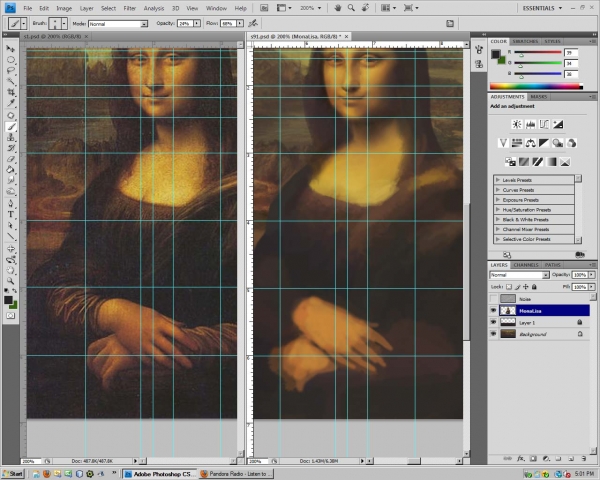
Task: Toggle lock transparent pixels
Action: [509, 287]
